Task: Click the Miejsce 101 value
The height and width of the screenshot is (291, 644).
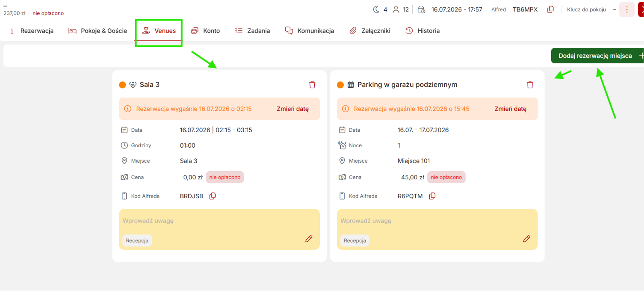Action: 414,161
